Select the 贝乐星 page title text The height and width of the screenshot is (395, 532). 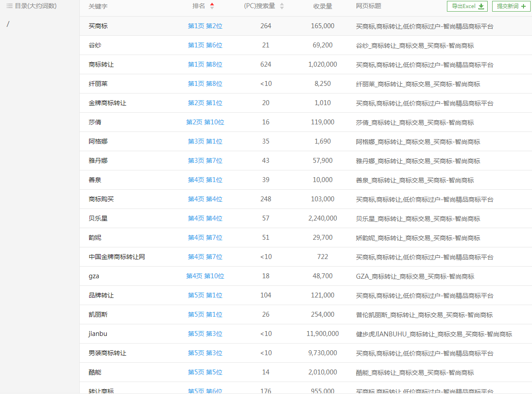coord(418,218)
